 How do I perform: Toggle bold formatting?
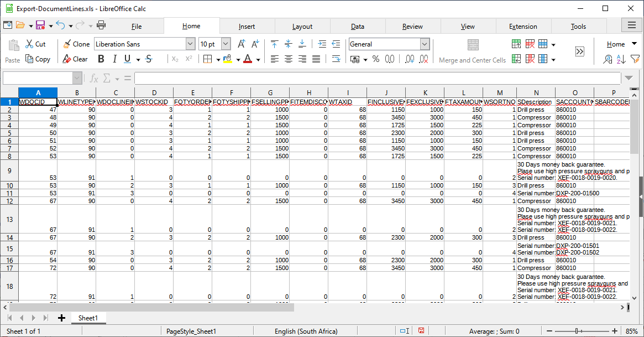pos(101,58)
